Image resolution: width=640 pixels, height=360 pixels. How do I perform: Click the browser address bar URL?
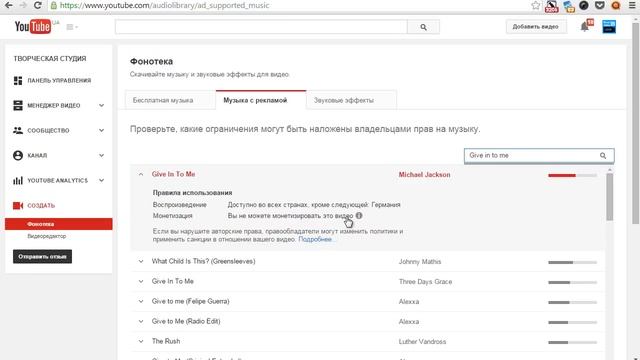pyautogui.click(x=164, y=5)
